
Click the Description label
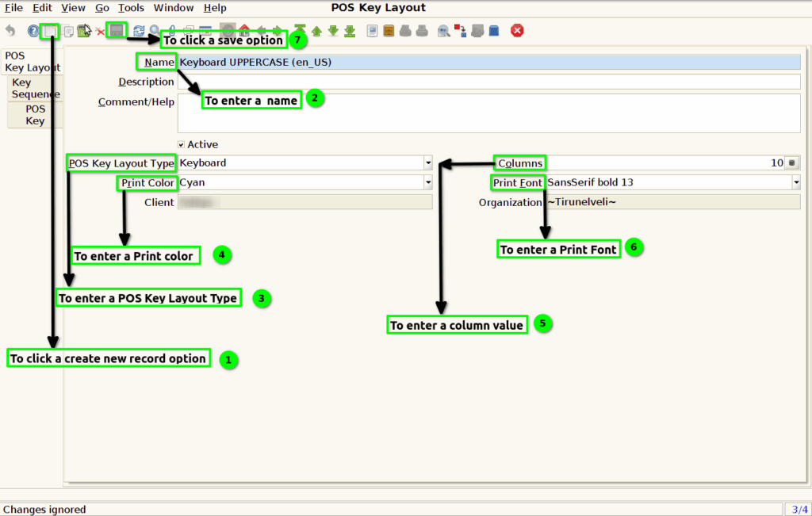[146, 82]
